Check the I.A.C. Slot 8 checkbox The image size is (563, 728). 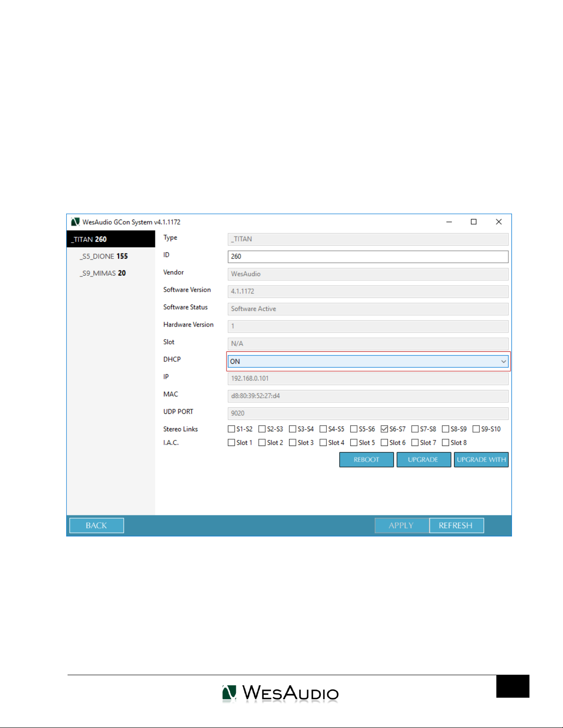pyautogui.click(x=445, y=443)
